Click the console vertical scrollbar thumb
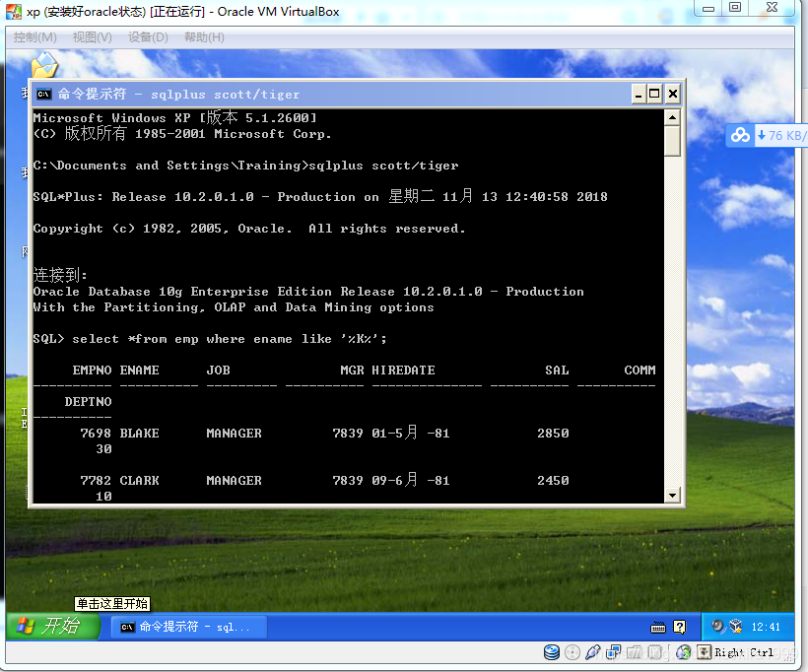808x672 pixels. [672, 141]
